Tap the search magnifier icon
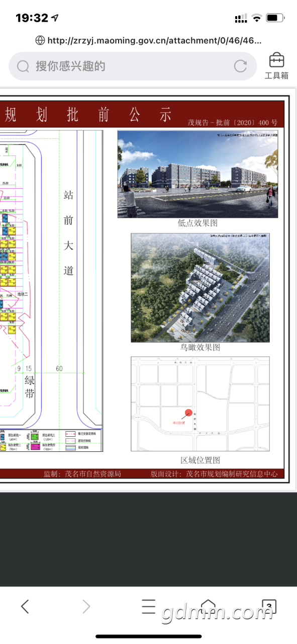This screenshot has height=644, width=297. tap(23, 66)
